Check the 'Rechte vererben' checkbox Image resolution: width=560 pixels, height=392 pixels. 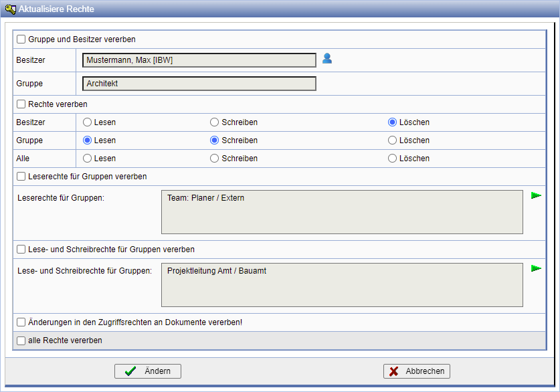pos(21,104)
